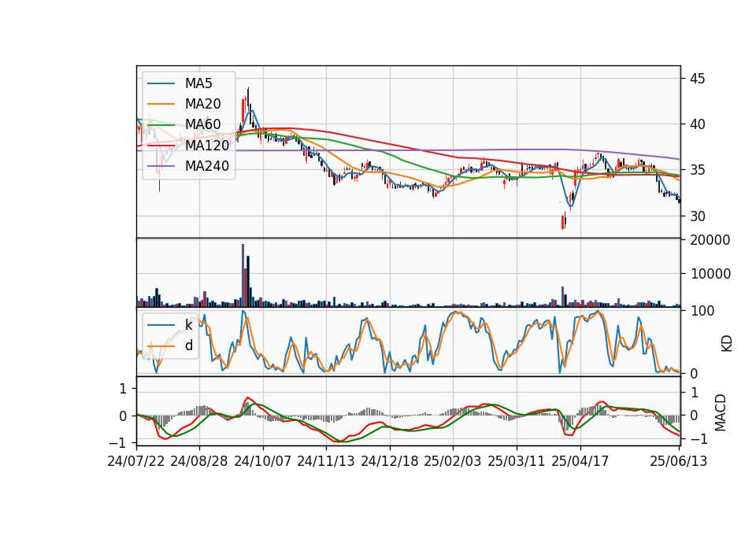Click the MA20 legend label

click(202, 104)
